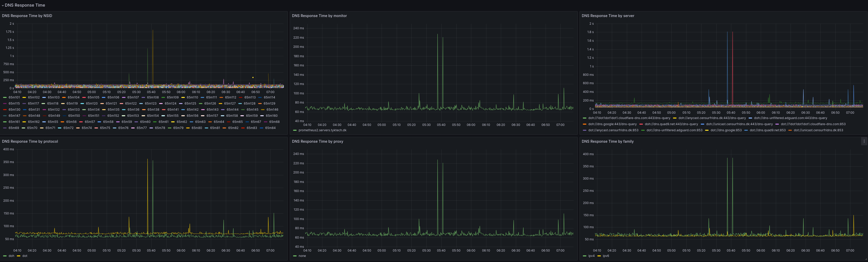Change the 65m101 legend color swatch
Viewport: 868px width, 262px height.
coord(5,98)
